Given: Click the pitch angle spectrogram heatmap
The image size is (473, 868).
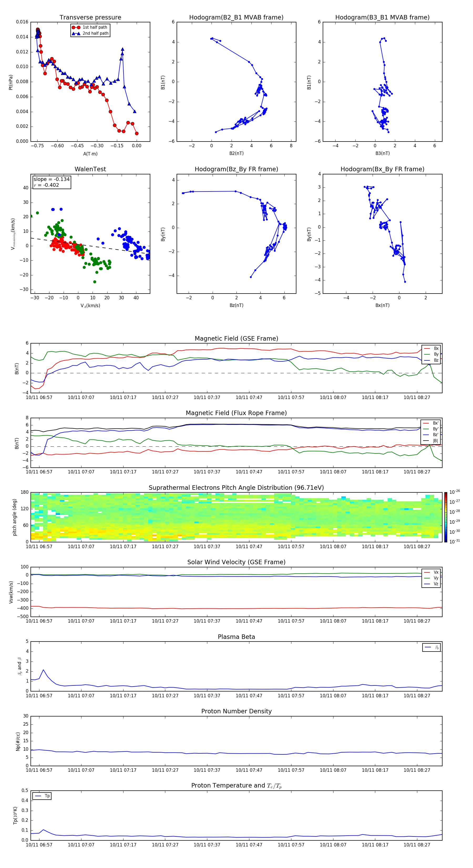Looking at the screenshot, I should tap(236, 517).
